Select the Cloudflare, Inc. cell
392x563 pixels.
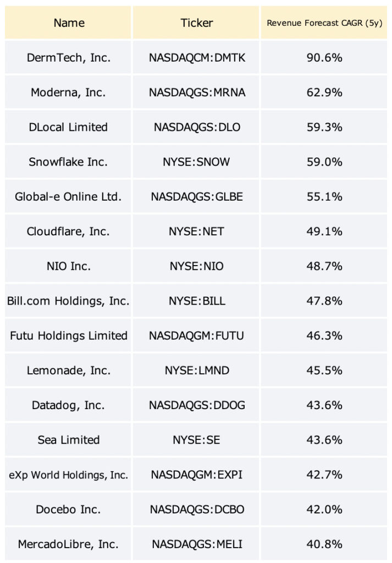(x=68, y=231)
